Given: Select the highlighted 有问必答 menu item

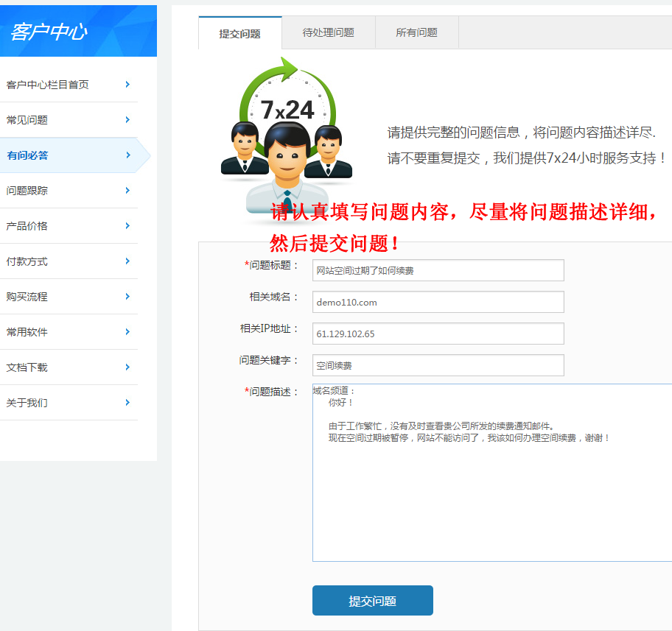Looking at the screenshot, I should [27, 155].
